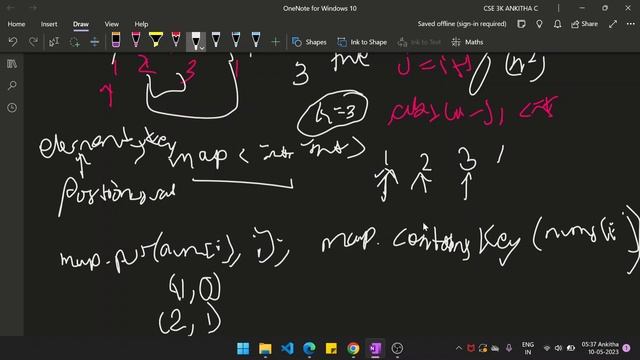Toggle Ink to Shape

point(362,42)
